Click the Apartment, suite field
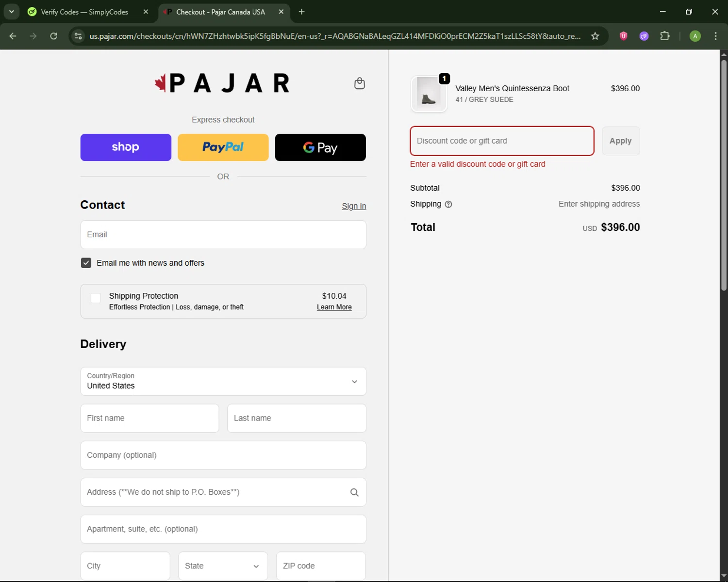 pyautogui.click(x=223, y=529)
